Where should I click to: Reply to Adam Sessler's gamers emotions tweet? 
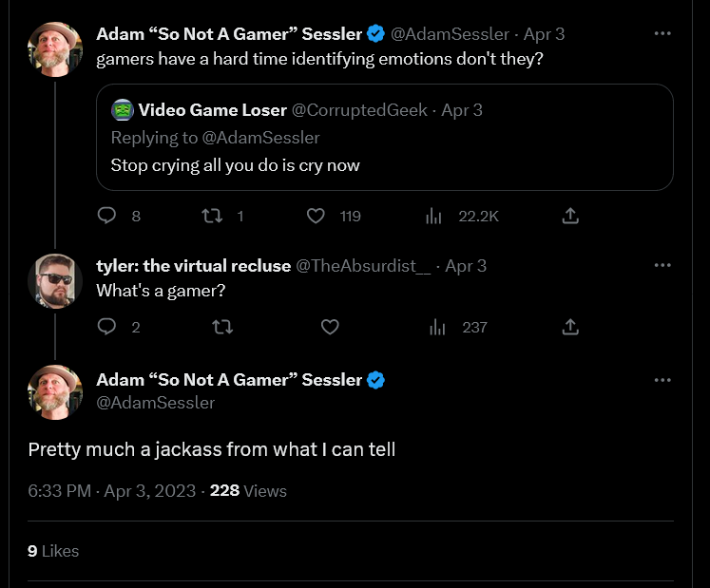(106, 216)
